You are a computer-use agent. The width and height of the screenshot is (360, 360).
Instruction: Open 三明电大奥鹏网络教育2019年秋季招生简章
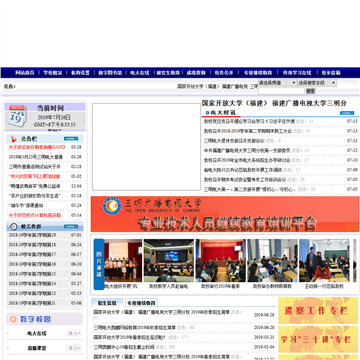(134, 328)
